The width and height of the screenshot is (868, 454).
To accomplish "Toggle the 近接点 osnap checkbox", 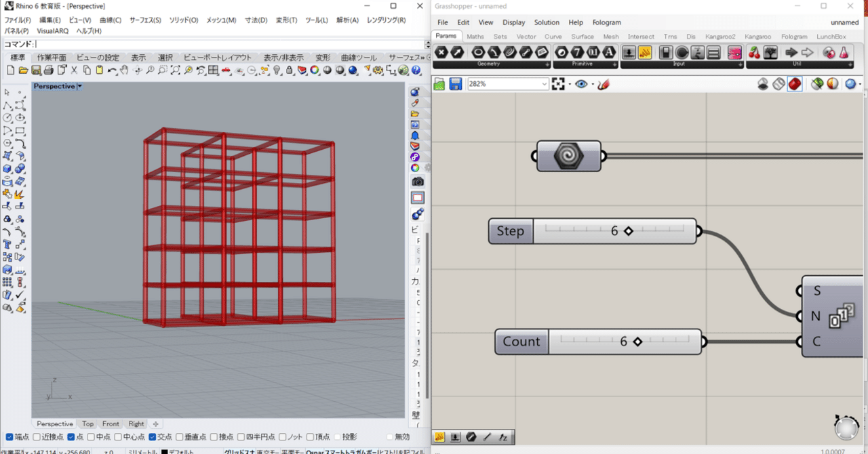I will [x=37, y=437].
